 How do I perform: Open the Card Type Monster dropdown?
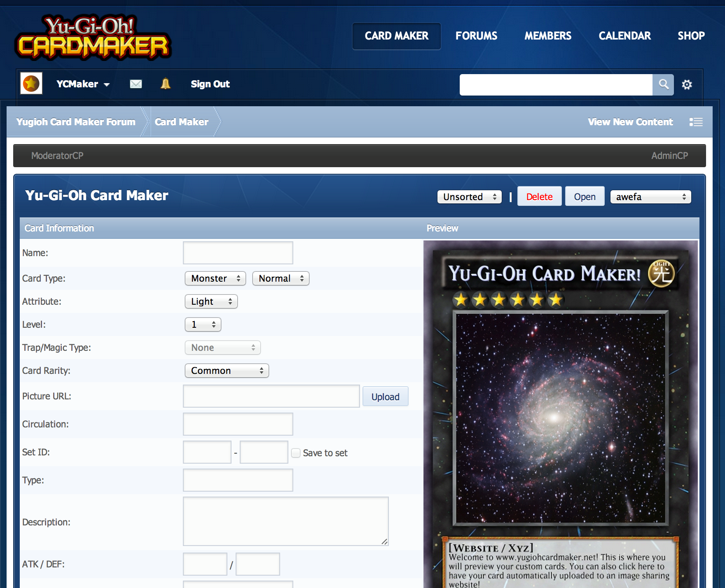[215, 278]
